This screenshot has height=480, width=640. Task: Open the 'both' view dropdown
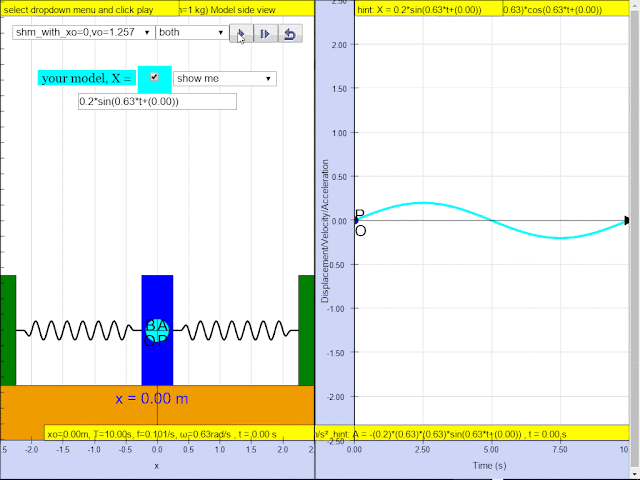pyautogui.click(x=192, y=32)
